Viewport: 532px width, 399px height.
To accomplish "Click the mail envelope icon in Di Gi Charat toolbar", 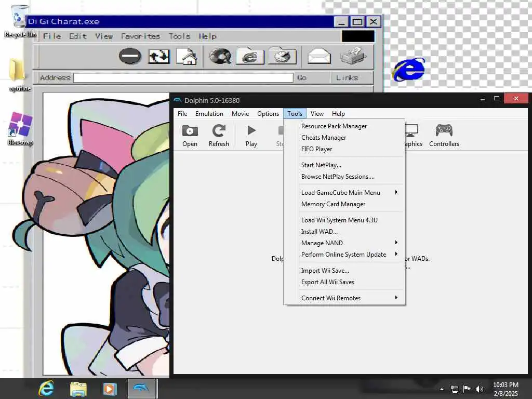I will pos(319,56).
